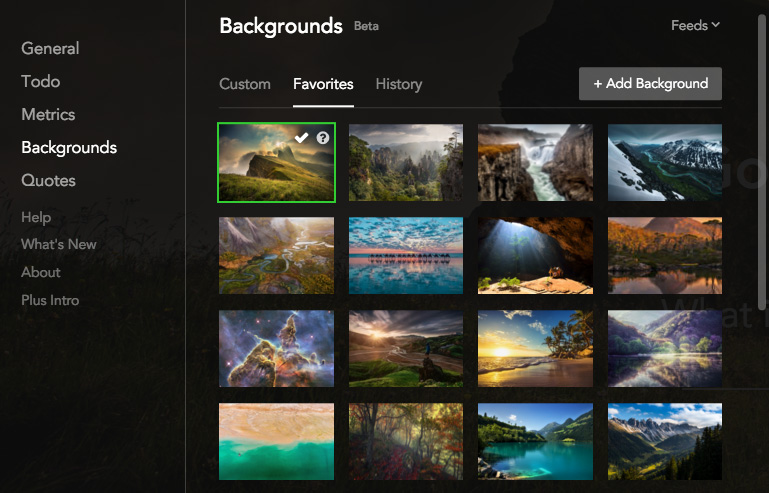Open General settings in sidebar
The height and width of the screenshot is (493, 769).
(x=50, y=48)
